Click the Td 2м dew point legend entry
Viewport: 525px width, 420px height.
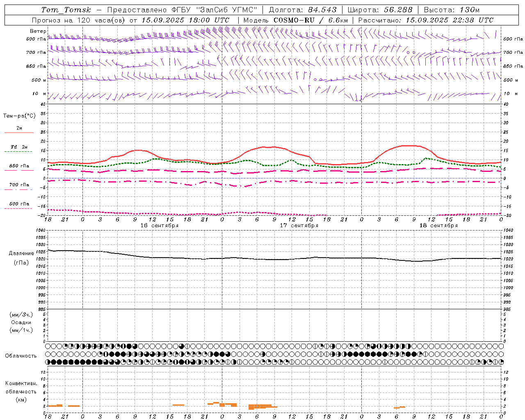point(19,147)
